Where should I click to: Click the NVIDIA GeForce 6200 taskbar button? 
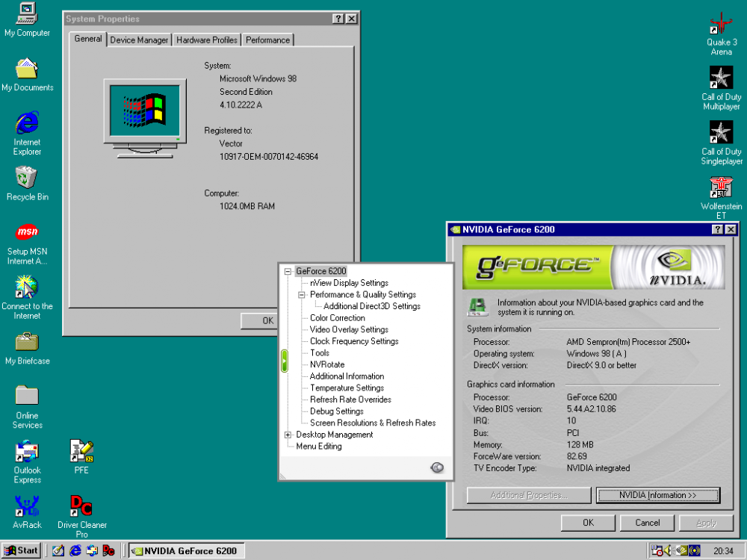tap(186, 551)
